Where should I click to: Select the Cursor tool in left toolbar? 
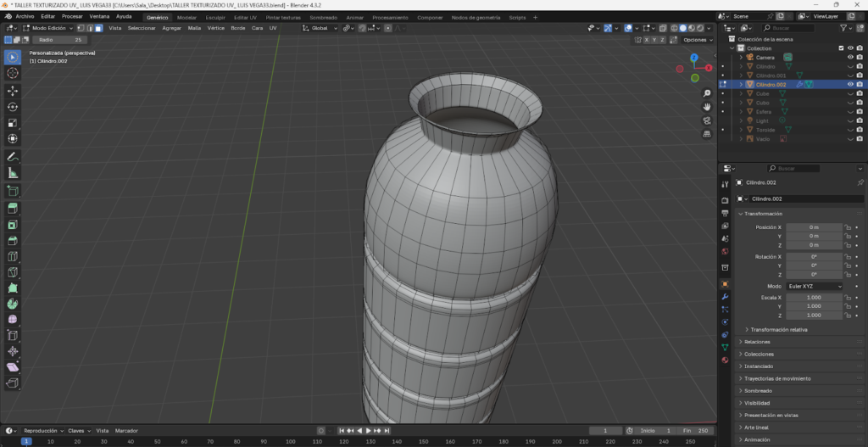(13, 73)
